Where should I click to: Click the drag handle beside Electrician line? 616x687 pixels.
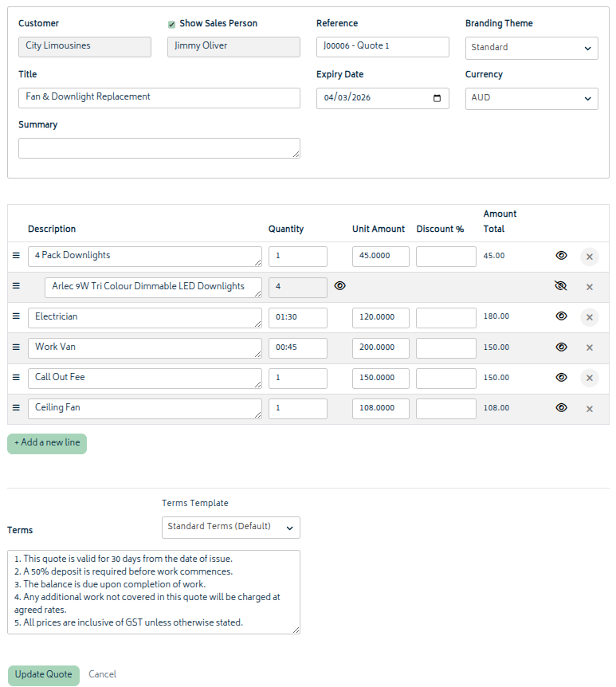[16, 316]
